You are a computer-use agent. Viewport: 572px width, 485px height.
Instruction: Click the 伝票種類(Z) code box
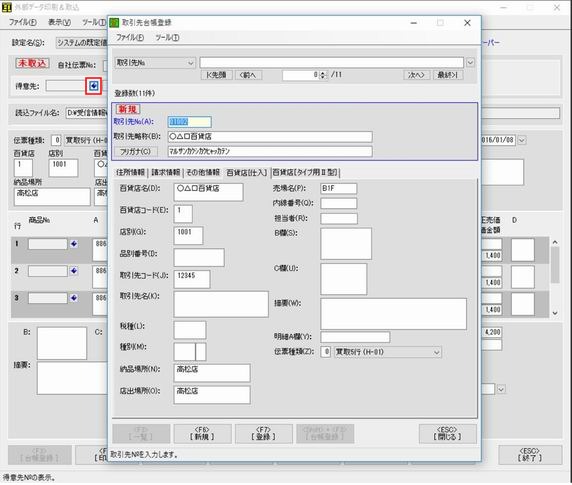[326, 352]
